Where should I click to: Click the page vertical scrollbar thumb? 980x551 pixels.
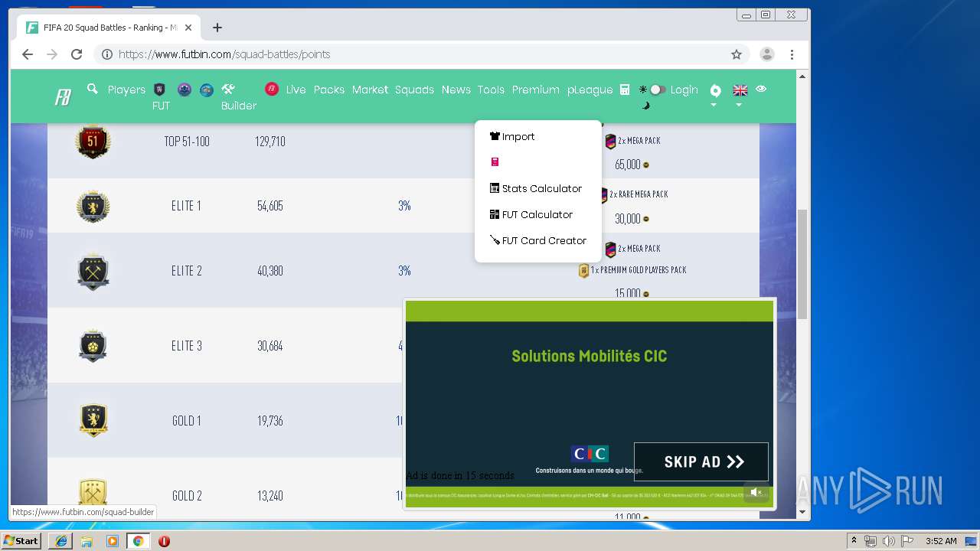[802, 264]
